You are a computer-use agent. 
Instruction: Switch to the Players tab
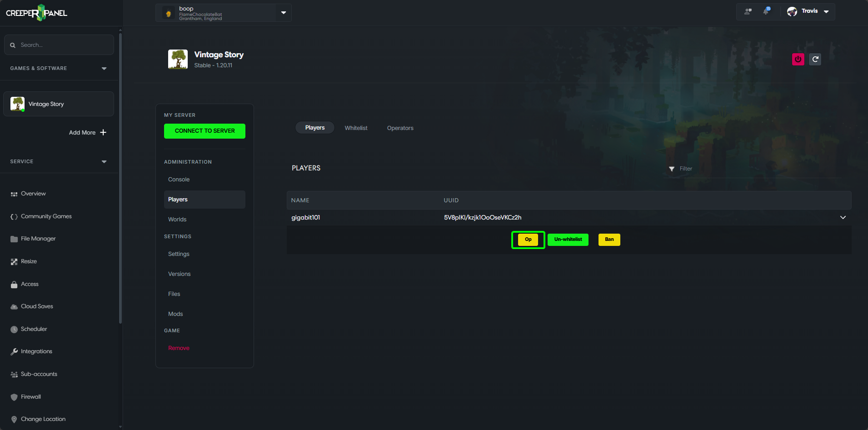pos(315,128)
